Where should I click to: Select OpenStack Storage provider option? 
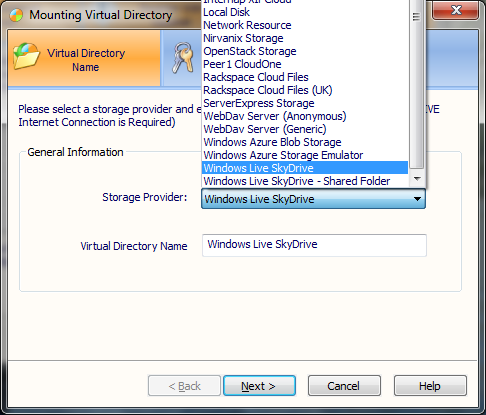305,51
